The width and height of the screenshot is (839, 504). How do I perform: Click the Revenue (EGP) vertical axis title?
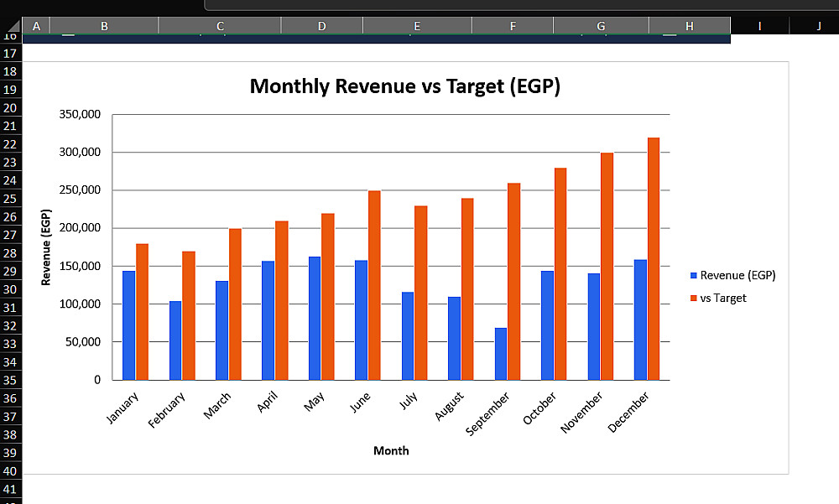[46, 247]
